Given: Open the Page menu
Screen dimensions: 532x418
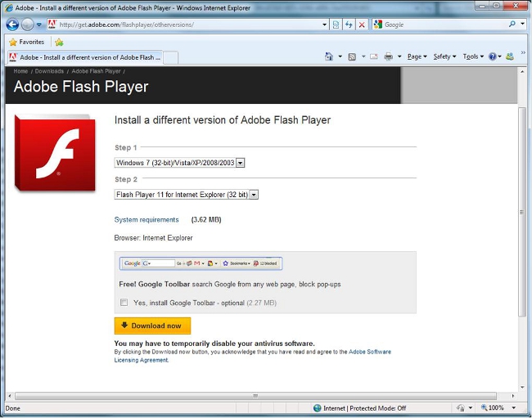Looking at the screenshot, I should [417, 56].
